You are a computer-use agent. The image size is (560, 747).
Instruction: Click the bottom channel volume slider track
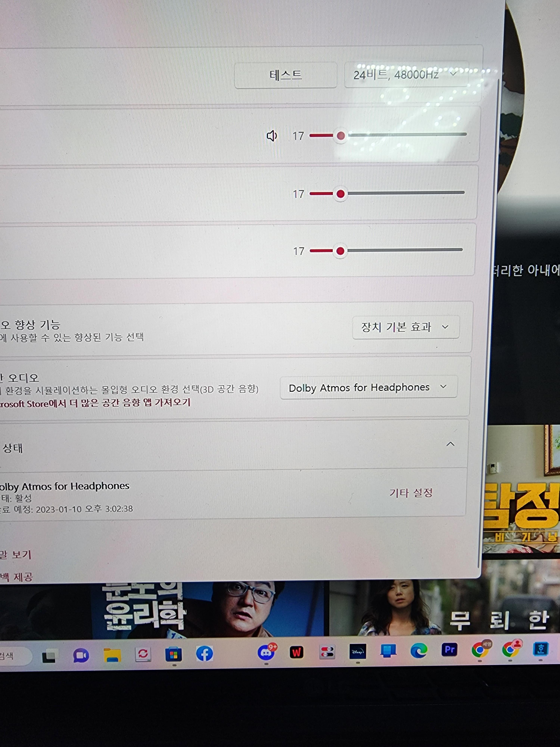point(386,251)
